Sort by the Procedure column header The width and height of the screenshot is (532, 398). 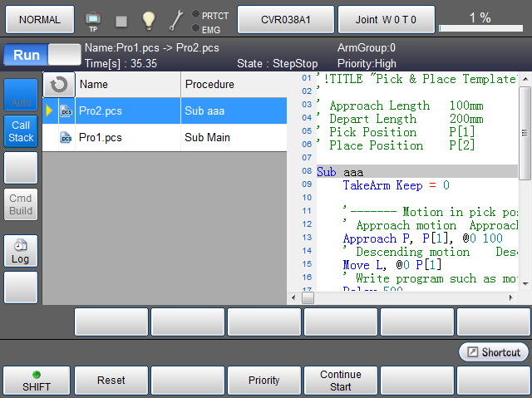pyautogui.click(x=233, y=84)
